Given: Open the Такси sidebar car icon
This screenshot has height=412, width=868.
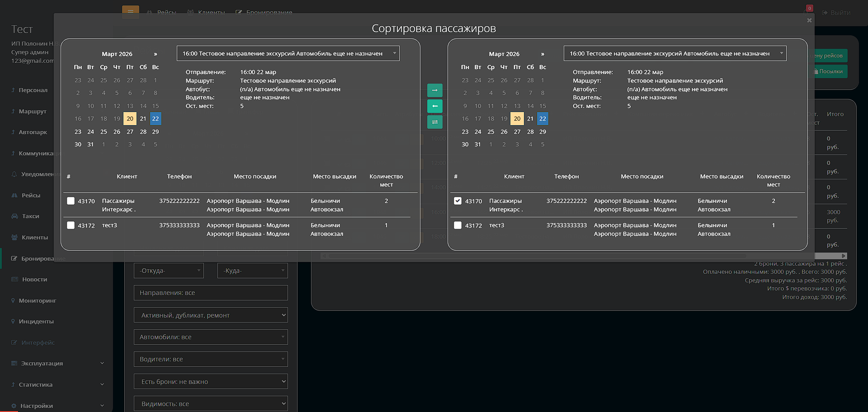Looking at the screenshot, I should point(14,216).
